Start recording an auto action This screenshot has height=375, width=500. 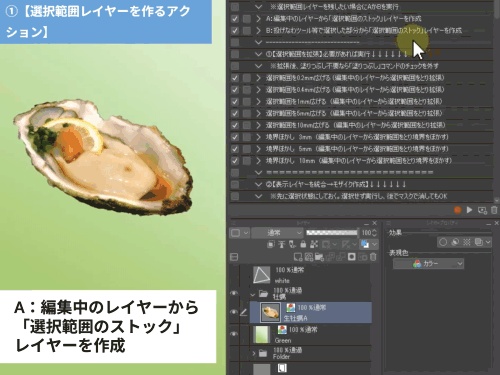tap(457, 210)
